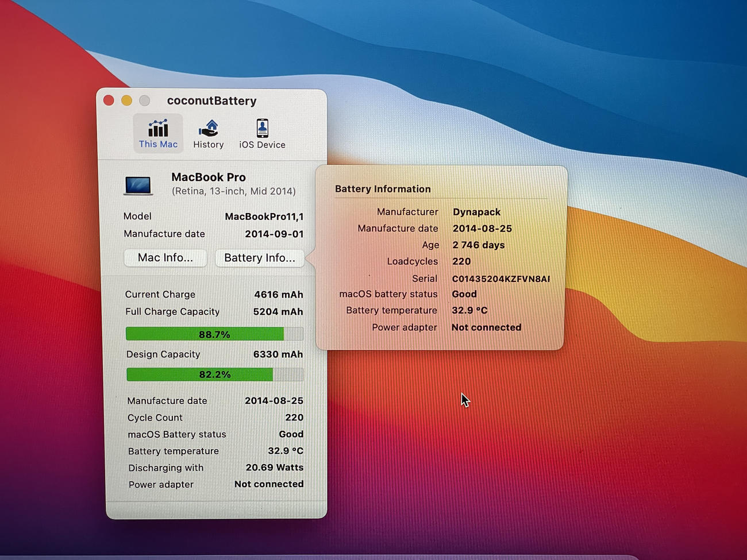747x560 pixels.
Task: Click the 2014-09-01 Mac manufacture date value
Action: 275,234
